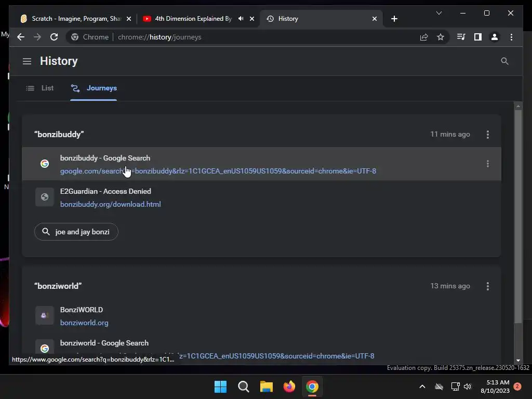This screenshot has width=532, height=399.
Task: Click the globe favicon of E2Guardian entry
Action: tap(45, 197)
